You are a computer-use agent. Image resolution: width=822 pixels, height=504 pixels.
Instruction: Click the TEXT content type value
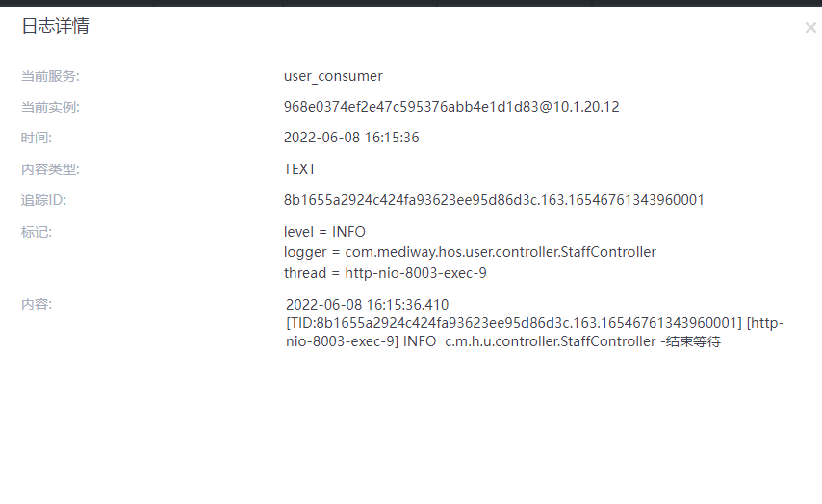(x=299, y=169)
